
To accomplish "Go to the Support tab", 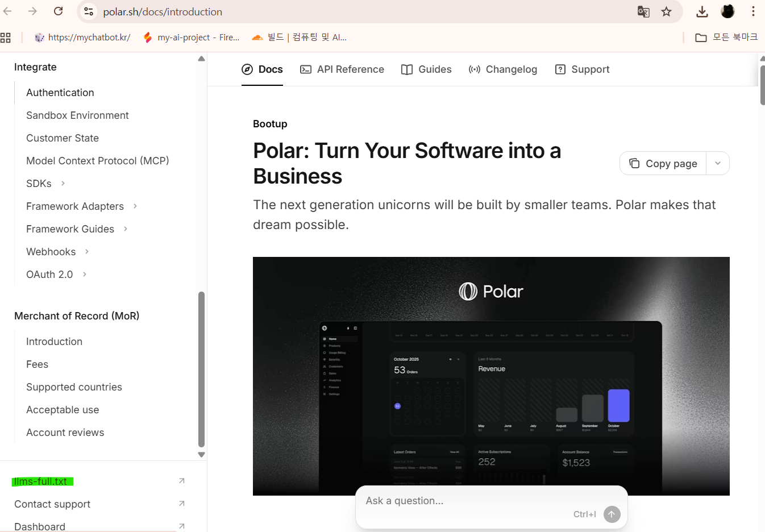I will click(582, 69).
